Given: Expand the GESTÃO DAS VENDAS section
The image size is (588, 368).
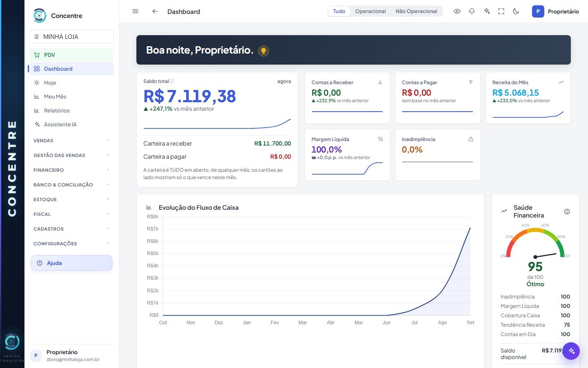Looking at the screenshot, I should pyautogui.click(x=71, y=155).
